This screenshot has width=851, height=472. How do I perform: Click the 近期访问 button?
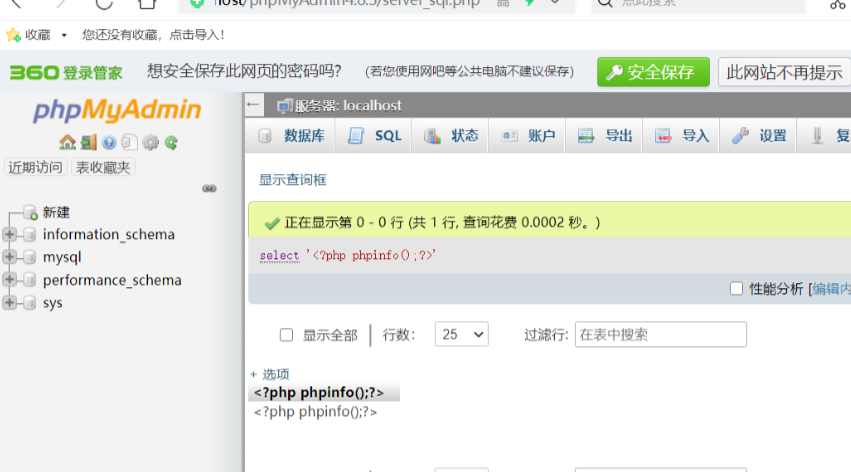pyautogui.click(x=35, y=167)
